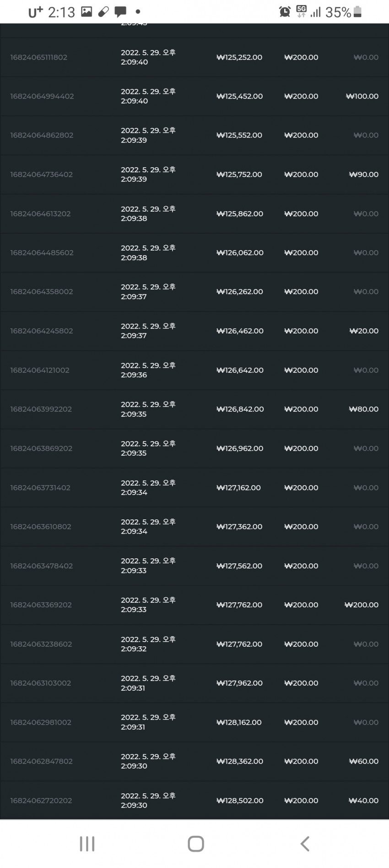Open bet ID 16824063369202

point(41,605)
